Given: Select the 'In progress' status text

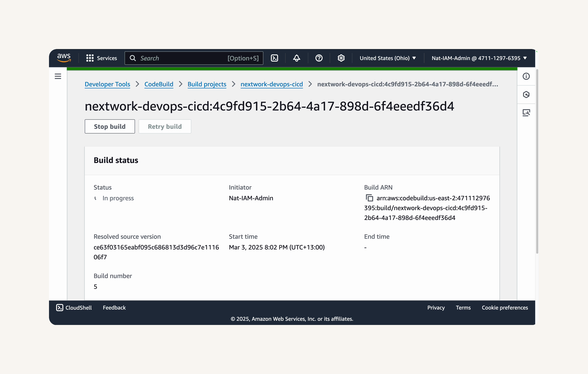Looking at the screenshot, I should pyautogui.click(x=118, y=198).
